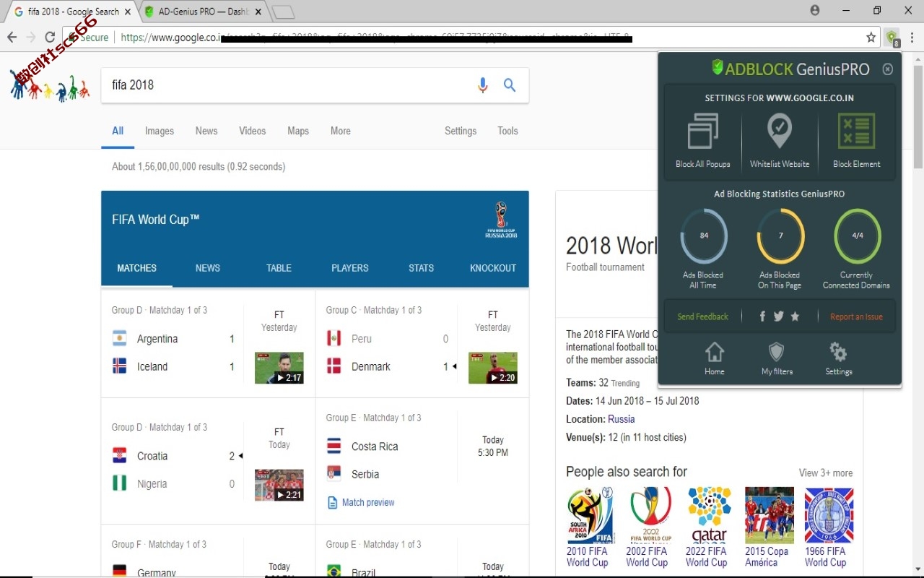Play the Peru vs Denmark highlight video
This screenshot has width=924, height=578.
(493, 368)
